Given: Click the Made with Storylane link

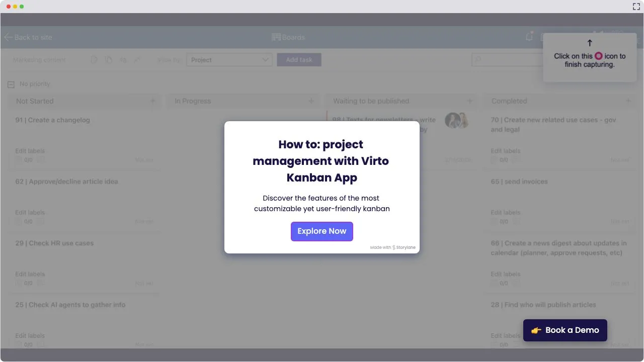Looking at the screenshot, I should click(393, 247).
